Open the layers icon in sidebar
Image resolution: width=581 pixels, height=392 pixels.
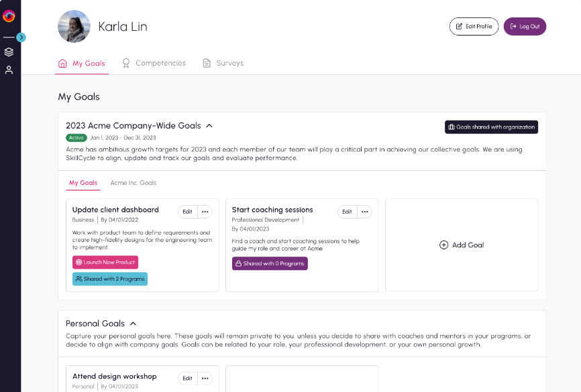point(9,52)
